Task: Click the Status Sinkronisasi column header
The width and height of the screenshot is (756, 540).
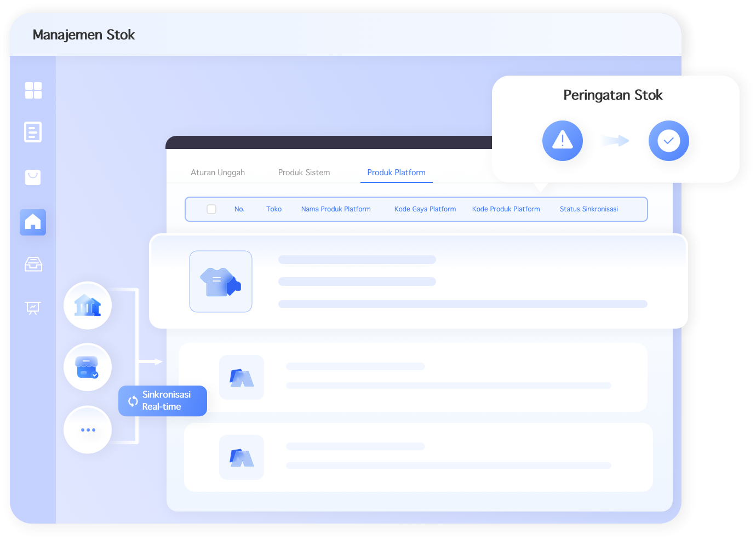Action: pos(589,209)
